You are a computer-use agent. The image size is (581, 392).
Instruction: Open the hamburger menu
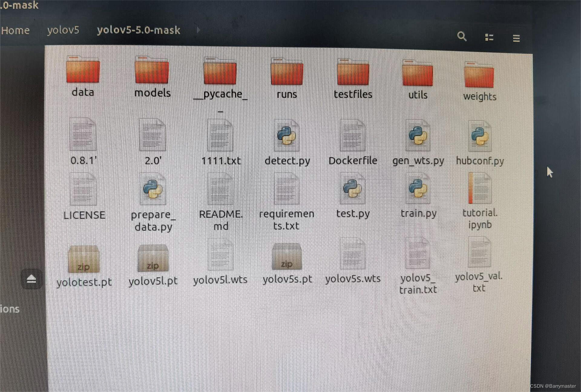point(516,38)
